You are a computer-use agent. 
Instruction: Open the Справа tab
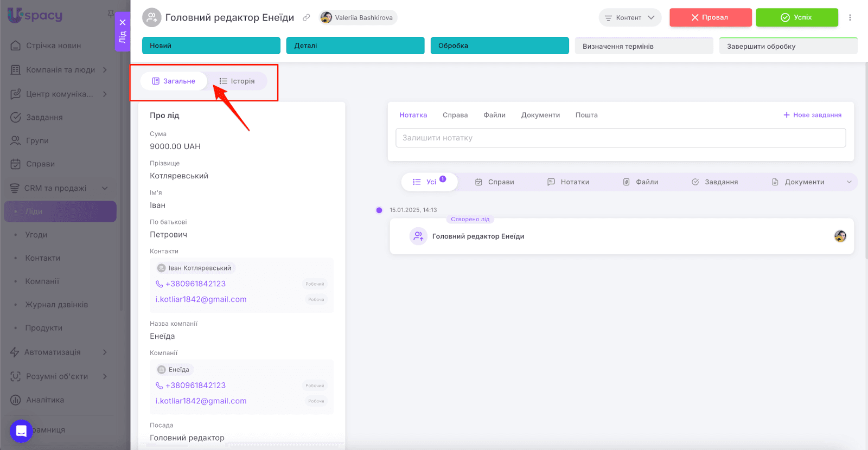coord(455,115)
